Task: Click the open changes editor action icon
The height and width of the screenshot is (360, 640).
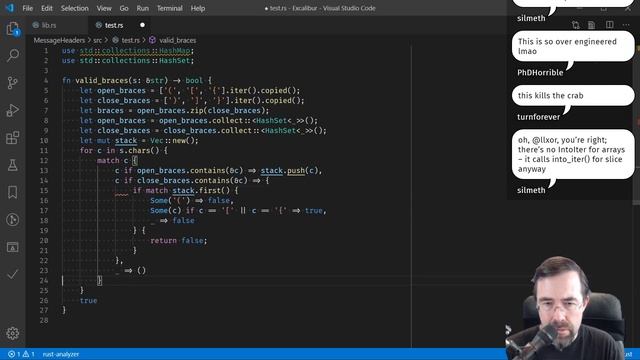Action: [576, 25]
